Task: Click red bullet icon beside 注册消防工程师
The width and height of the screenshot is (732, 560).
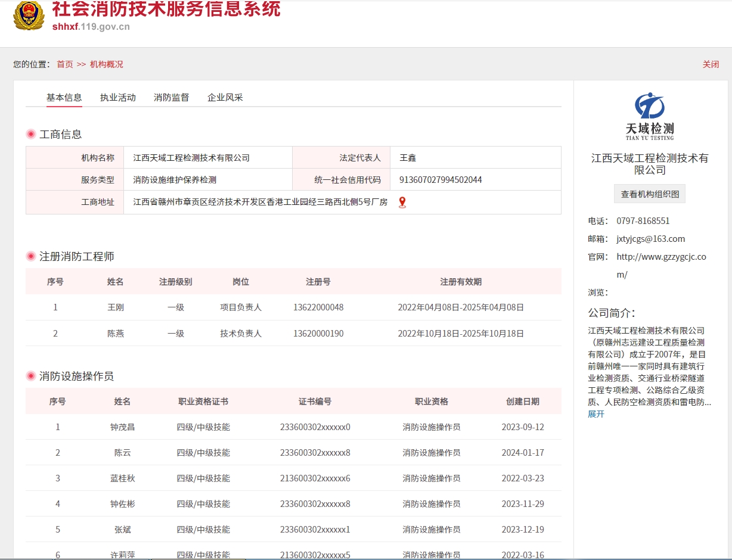Action: point(31,256)
